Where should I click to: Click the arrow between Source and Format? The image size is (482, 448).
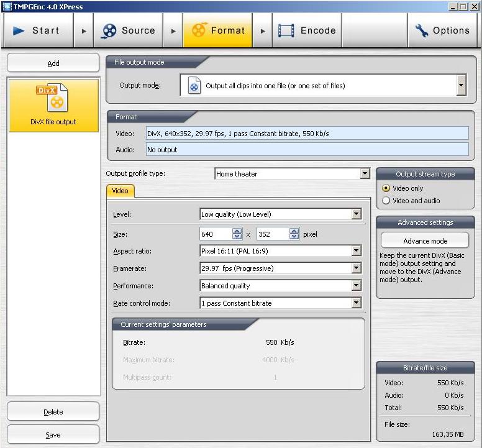coord(173,30)
